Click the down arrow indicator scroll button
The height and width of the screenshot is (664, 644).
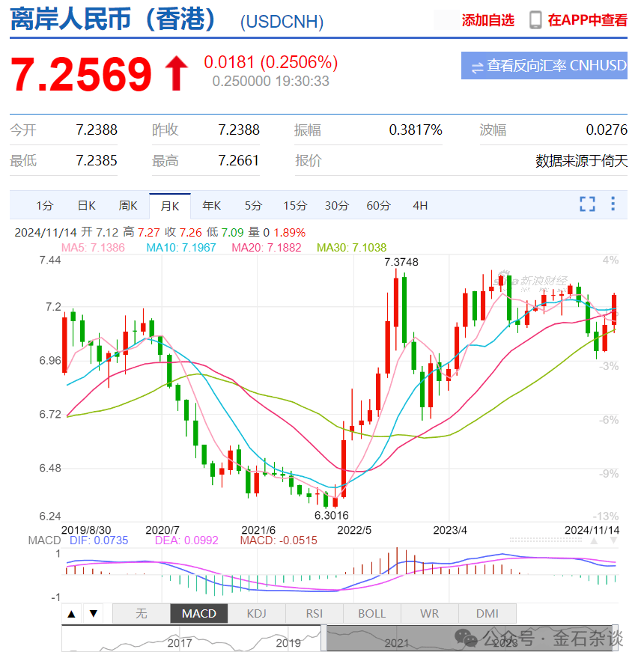point(94,613)
